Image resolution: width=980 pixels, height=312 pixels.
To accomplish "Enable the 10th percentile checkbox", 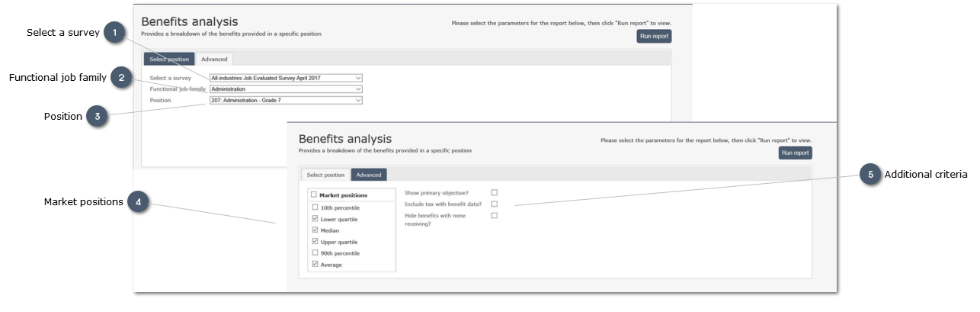I will coord(315,207).
